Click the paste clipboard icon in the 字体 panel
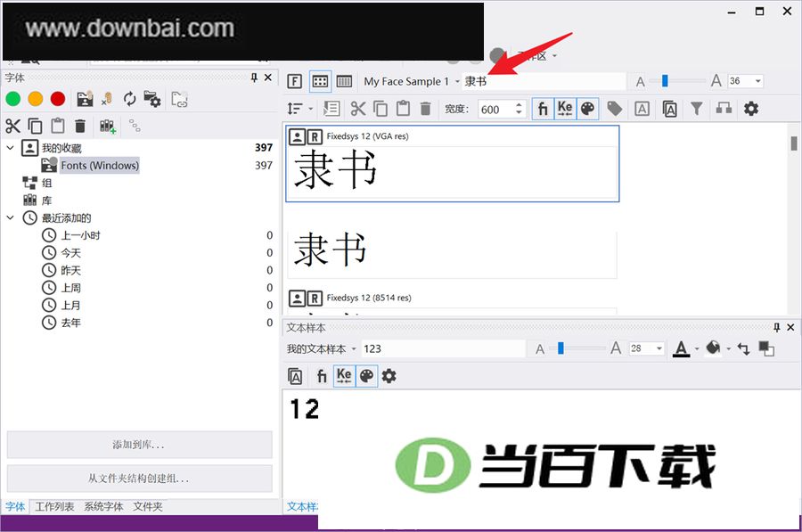The width and height of the screenshot is (802, 532). (x=57, y=126)
